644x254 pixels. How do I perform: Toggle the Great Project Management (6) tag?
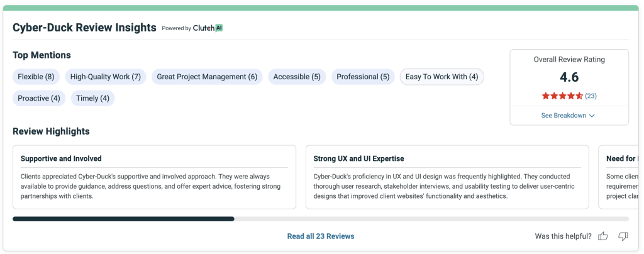(x=207, y=77)
